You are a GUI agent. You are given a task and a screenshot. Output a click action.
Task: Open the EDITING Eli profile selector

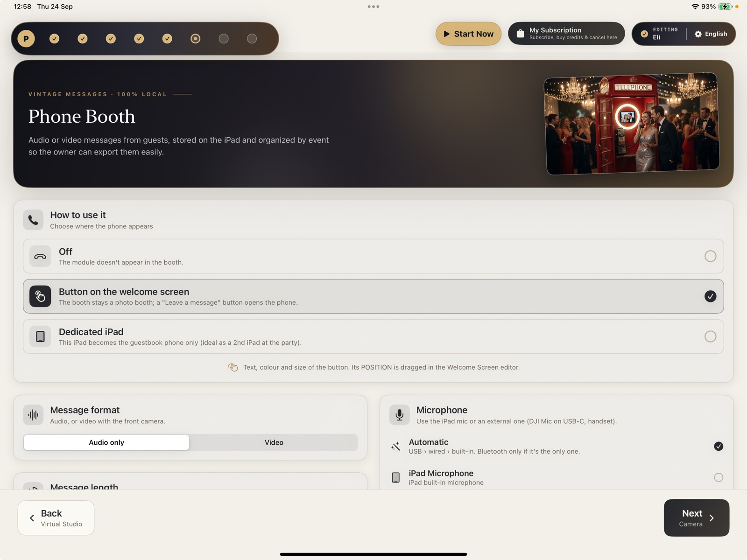tap(659, 34)
